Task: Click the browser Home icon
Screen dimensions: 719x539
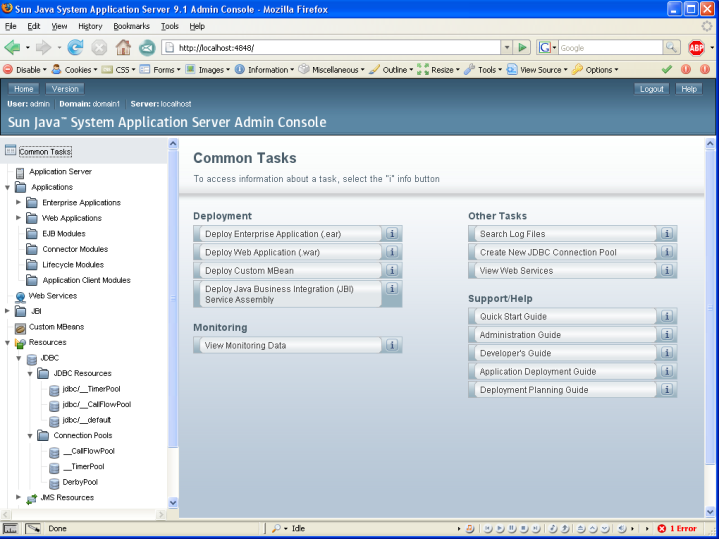Action: (123, 47)
